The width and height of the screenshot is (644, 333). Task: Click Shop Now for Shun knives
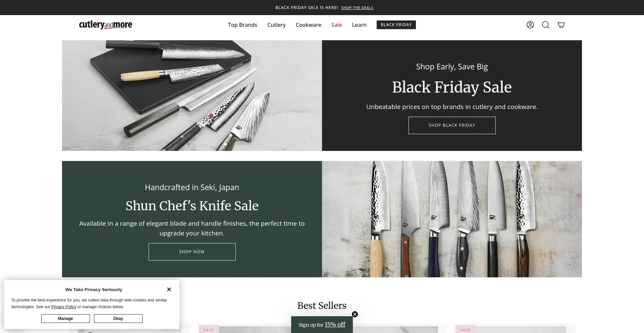click(192, 252)
